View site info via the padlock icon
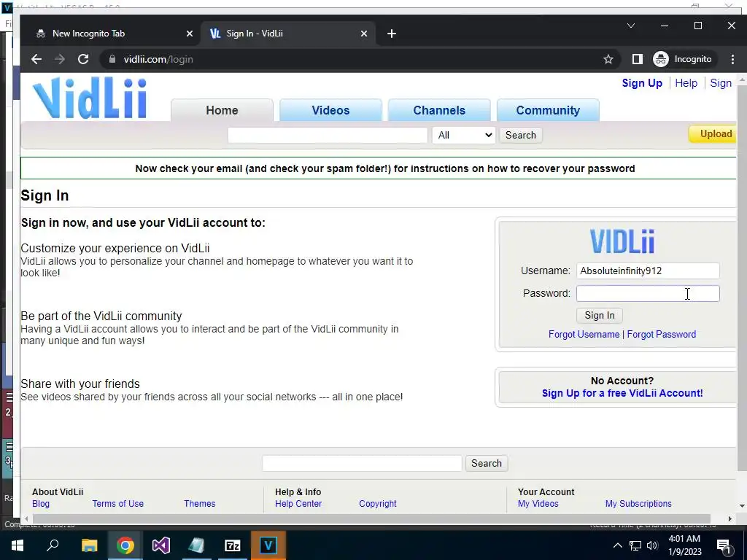 (112, 59)
